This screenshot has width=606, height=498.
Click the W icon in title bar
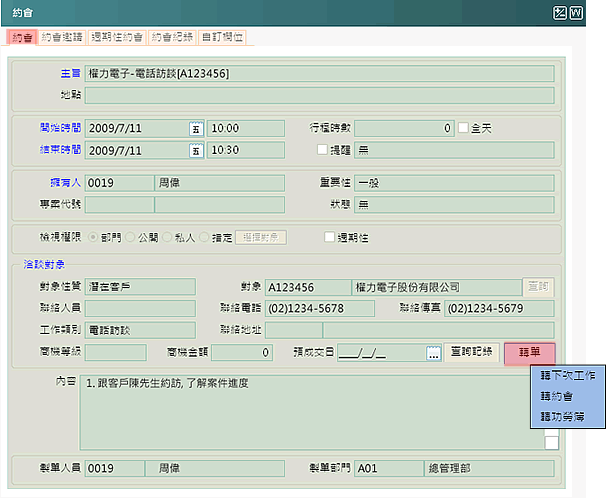[575, 12]
